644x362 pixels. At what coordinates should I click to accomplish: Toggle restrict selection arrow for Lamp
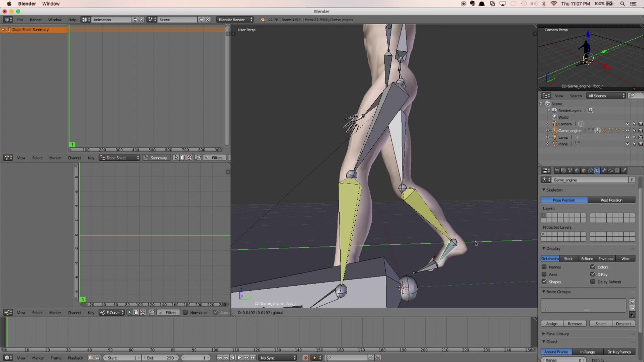point(634,137)
